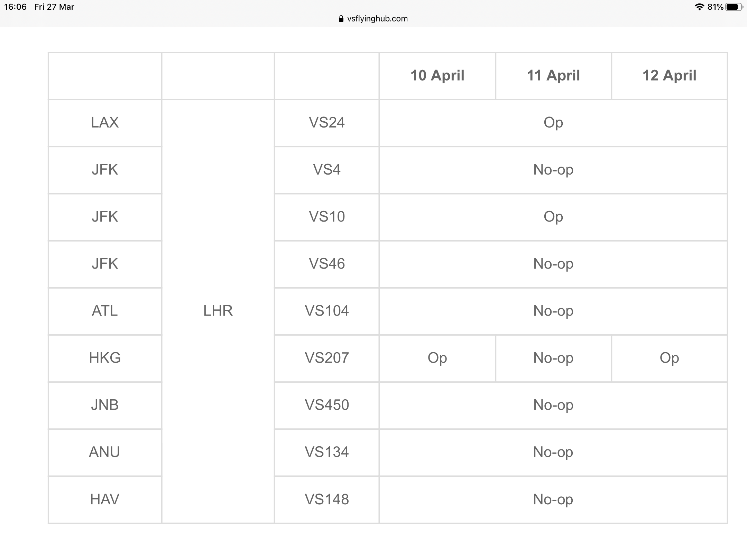Image resolution: width=747 pixels, height=560 pixels.
Task: Select the 12 April column header
Action: point(670,76)
